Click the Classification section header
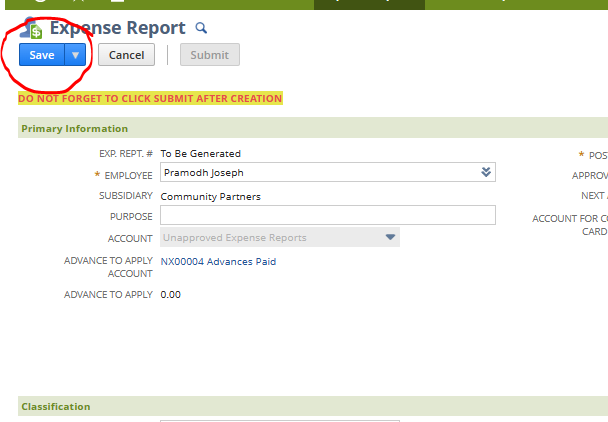The height and width of the screenshot is (422, 608). click(56, 406)
